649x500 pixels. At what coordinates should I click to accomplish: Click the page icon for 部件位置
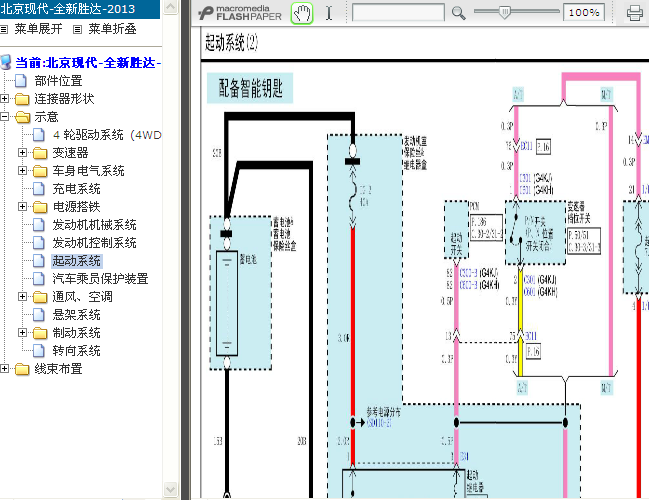(21, 81)
